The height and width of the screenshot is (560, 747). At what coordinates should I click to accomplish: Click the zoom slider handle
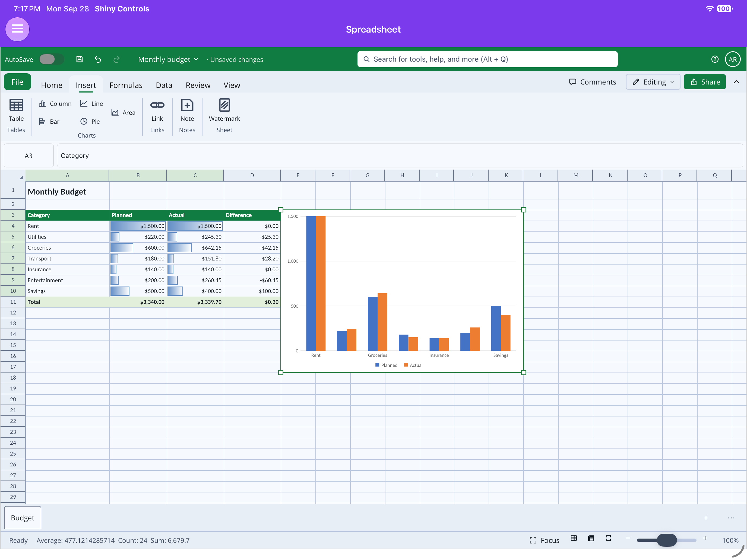pyautogui.click(x=667, y=540)
